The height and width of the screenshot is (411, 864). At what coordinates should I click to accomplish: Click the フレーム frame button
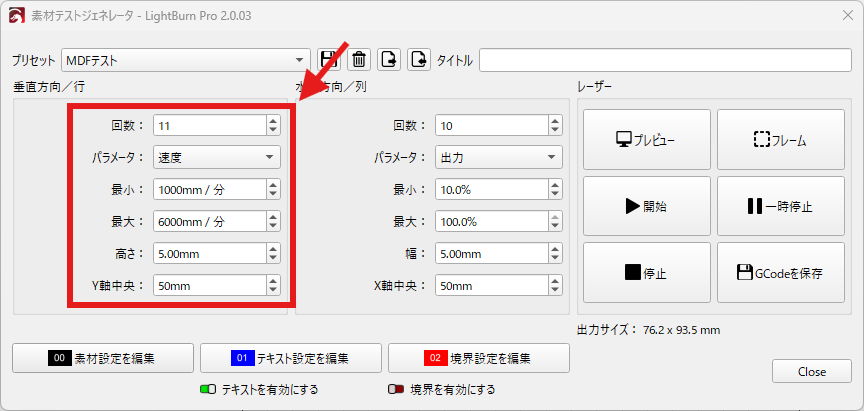780,140
